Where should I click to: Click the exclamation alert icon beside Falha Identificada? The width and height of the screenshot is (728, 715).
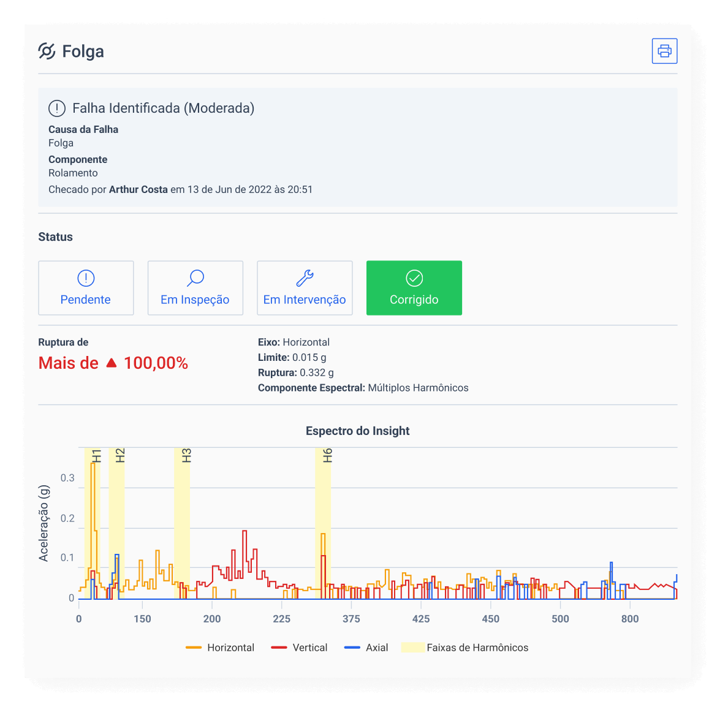(57, 108)
